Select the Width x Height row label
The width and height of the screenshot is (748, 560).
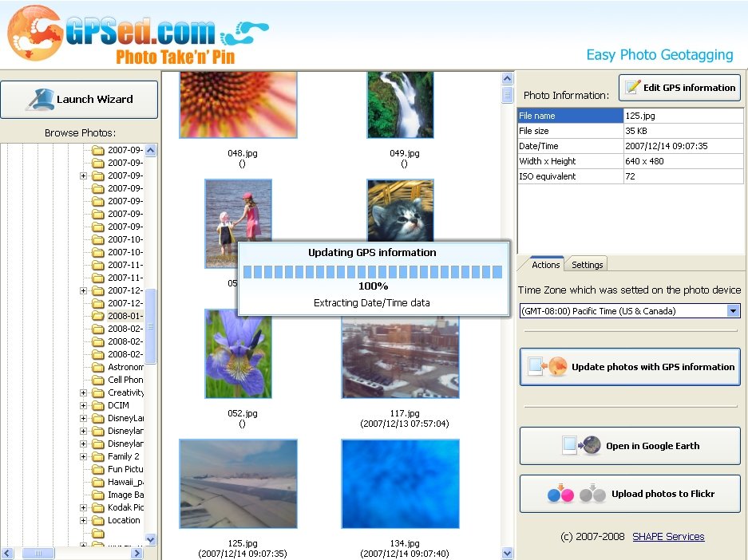pos(571,161)
